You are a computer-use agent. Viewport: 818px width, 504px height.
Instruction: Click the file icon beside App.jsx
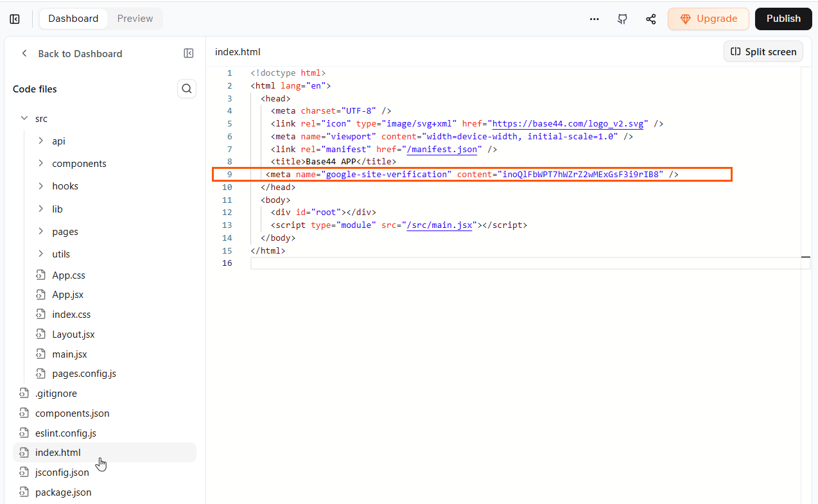(41, 295)
